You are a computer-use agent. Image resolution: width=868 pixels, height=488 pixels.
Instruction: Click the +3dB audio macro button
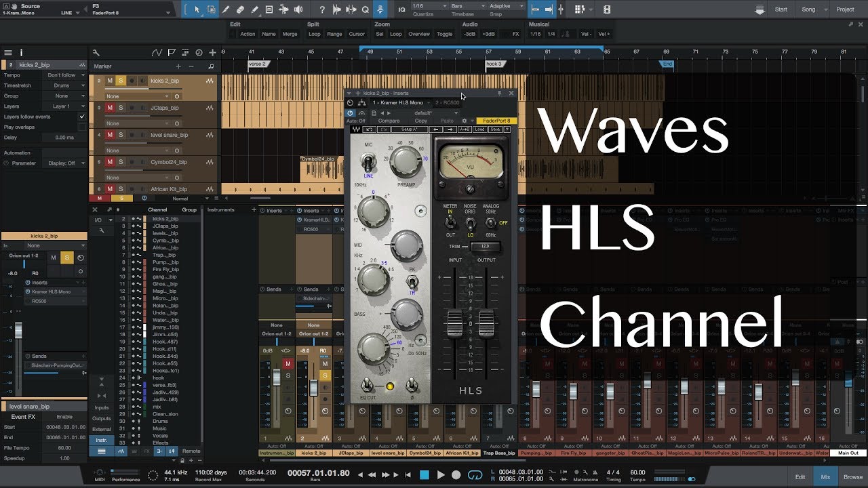tap(488, 34)
